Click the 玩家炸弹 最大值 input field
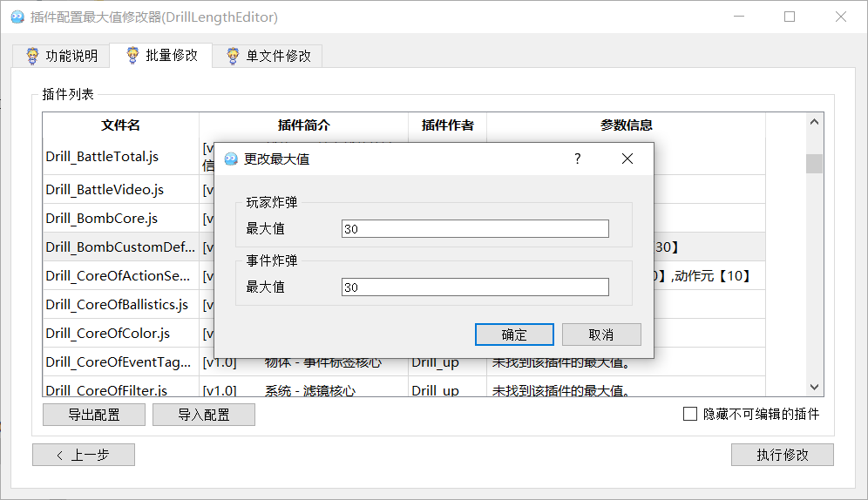Viewport: 868px width, 500px height. [x=475, y=229]
